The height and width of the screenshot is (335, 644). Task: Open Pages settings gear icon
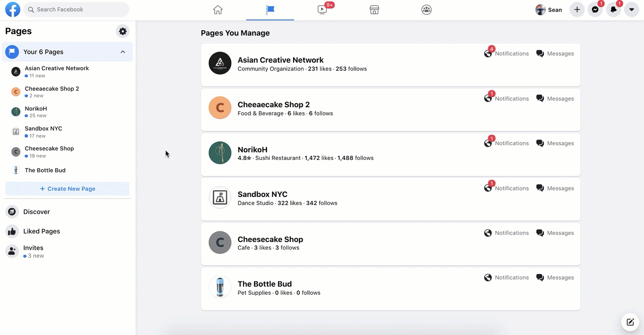(x=123, y=31)
